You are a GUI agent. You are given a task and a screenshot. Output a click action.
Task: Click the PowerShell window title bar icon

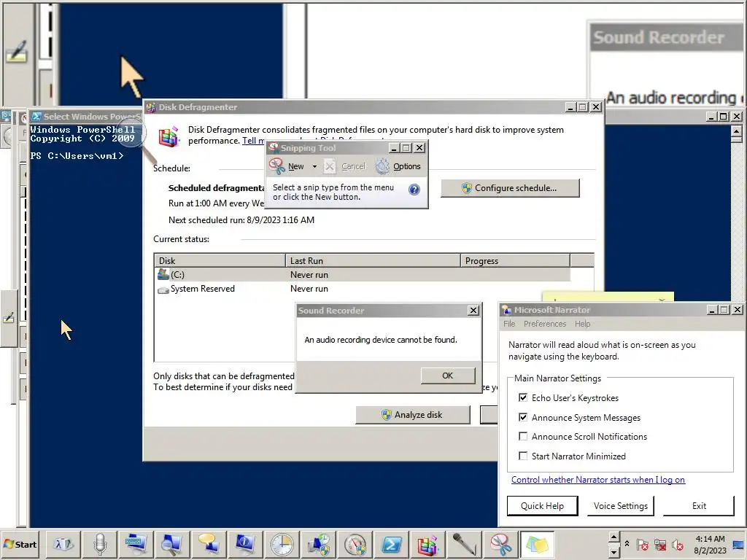coord(36,116)
